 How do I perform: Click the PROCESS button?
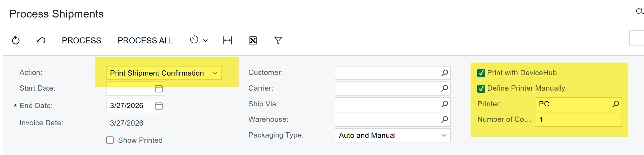coord(82,41)
